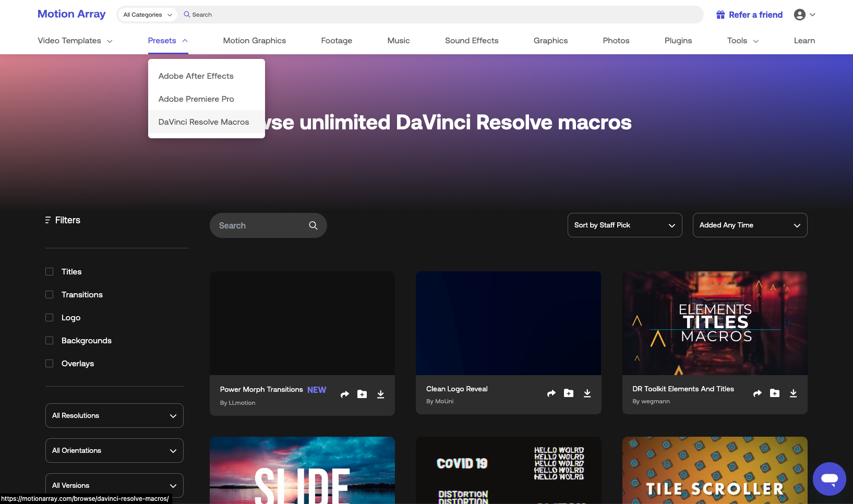The image size is (853, 504).
Task: Go to Motion Graphics section
Action: (x=255, y=41)
